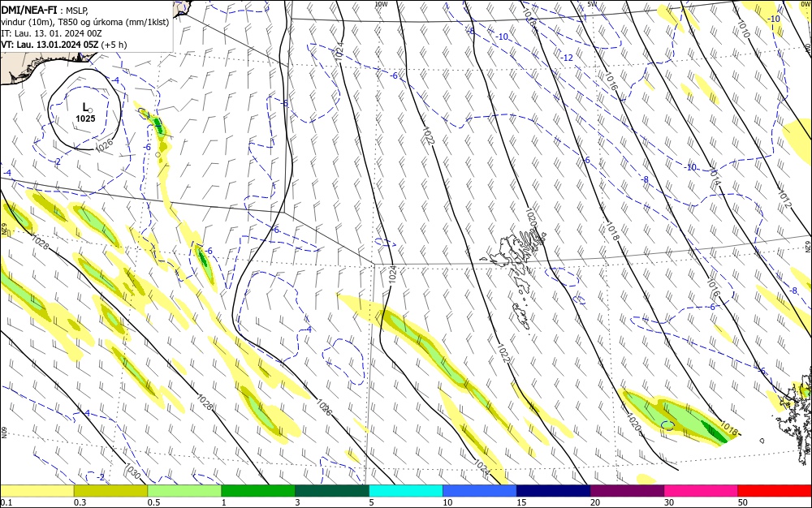Click the '50' legend scale value

(743, 502)
